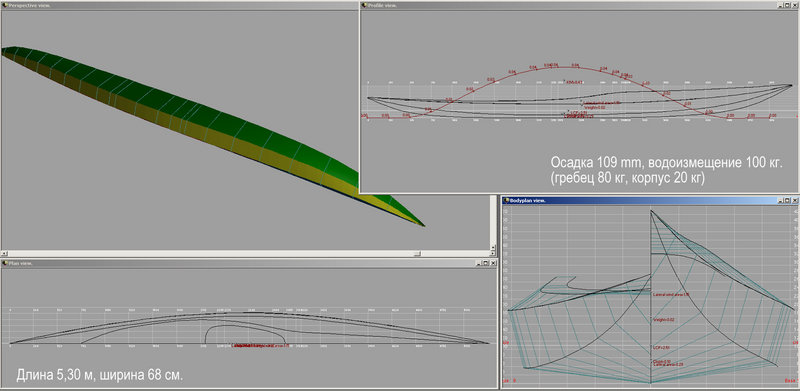Click the Plan view window icon
The width and height of the screenshot is (800, 391).
click(5, 263)
